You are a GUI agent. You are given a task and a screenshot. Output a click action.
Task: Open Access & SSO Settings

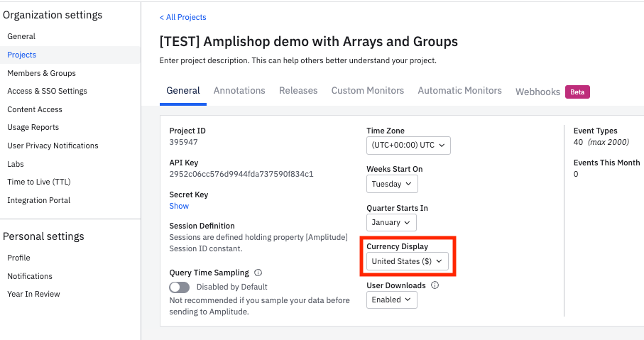click(48, 91)
